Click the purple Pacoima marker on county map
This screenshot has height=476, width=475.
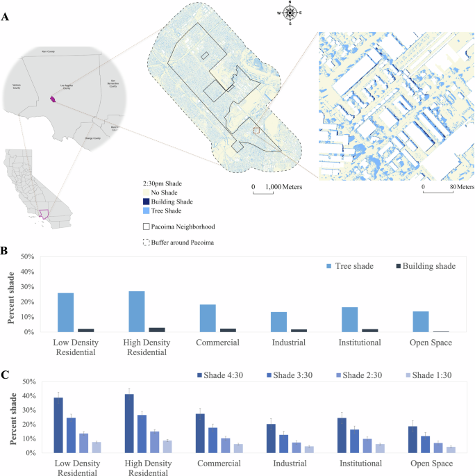click(x=53, y=99)
